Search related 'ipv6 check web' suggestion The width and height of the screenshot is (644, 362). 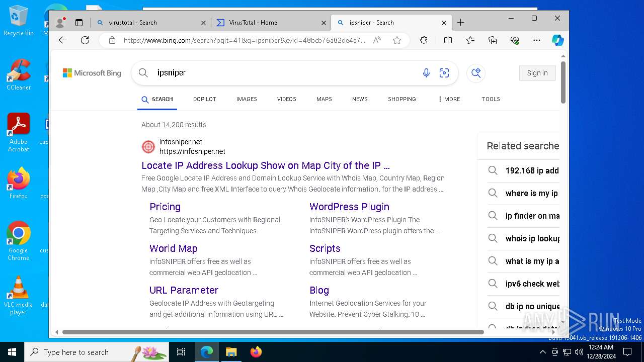(x=523, y=284)
